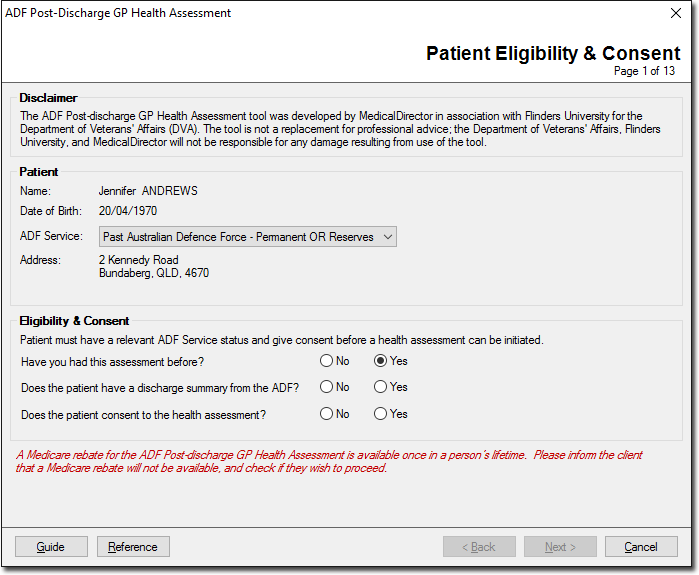The image size is (699, 575).
Task: Click the date of birth value
Action: tap(128, 211)
